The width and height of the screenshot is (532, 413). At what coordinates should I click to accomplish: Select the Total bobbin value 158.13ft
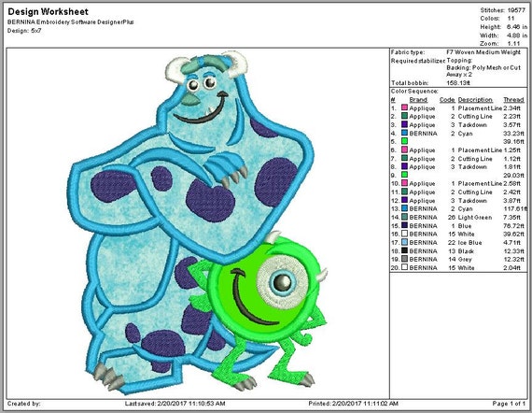(458, 83)
